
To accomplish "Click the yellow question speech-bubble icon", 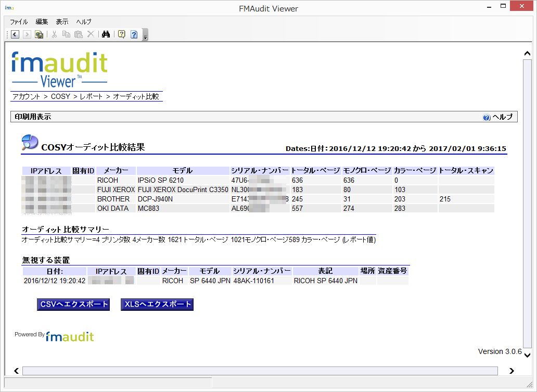I will [122, 34].
